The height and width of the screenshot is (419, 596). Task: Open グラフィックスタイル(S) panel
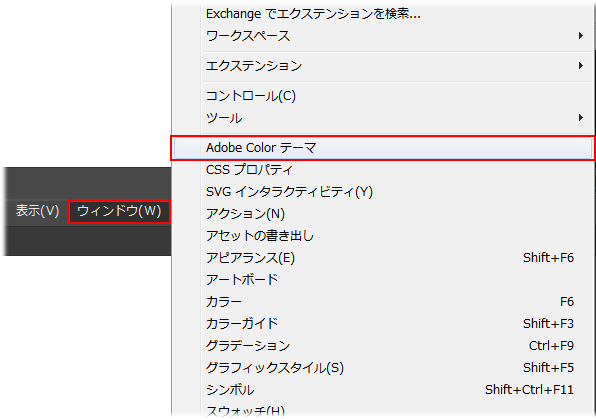point(382,368)
